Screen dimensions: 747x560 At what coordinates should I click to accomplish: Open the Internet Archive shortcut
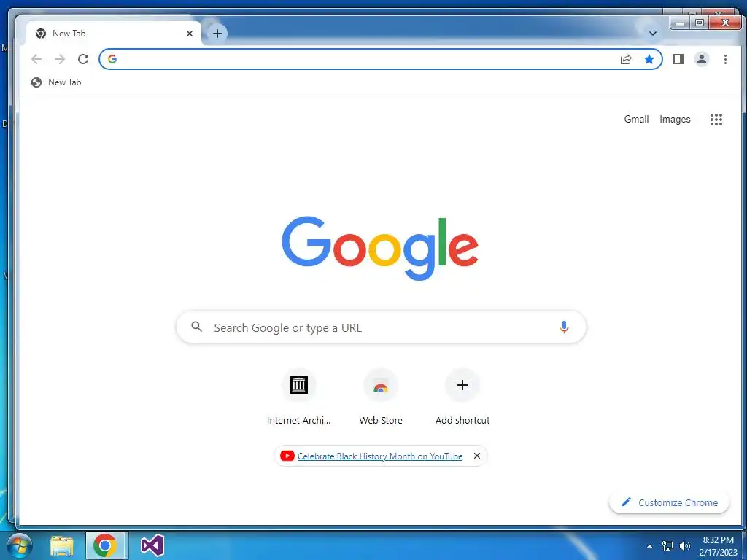pyautogui.click(x=298, y=397)
